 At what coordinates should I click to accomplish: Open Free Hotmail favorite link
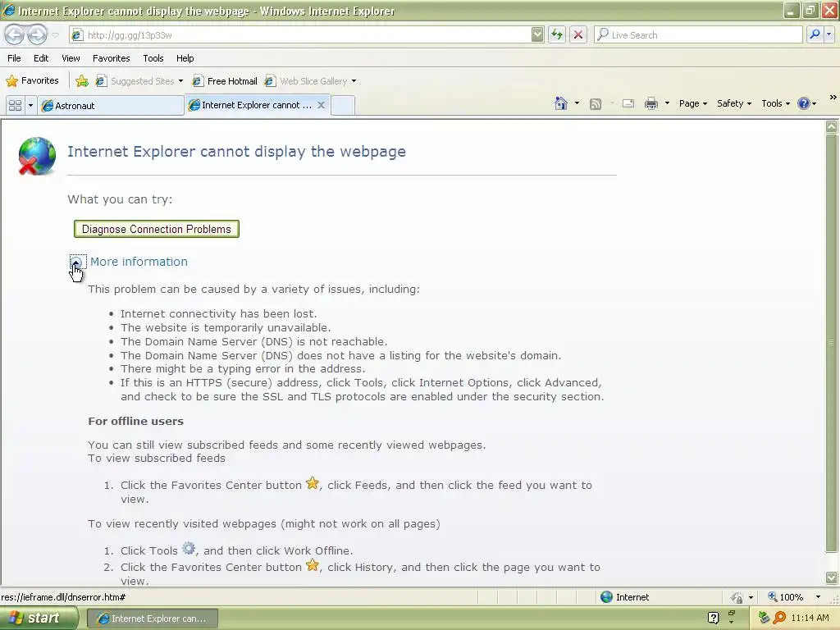(225, 81)
